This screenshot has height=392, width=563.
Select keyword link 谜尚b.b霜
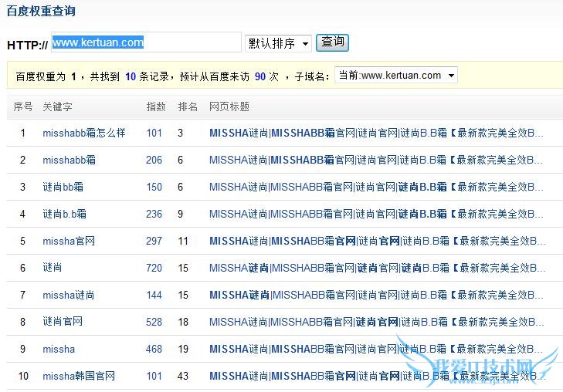pos(64,214)
